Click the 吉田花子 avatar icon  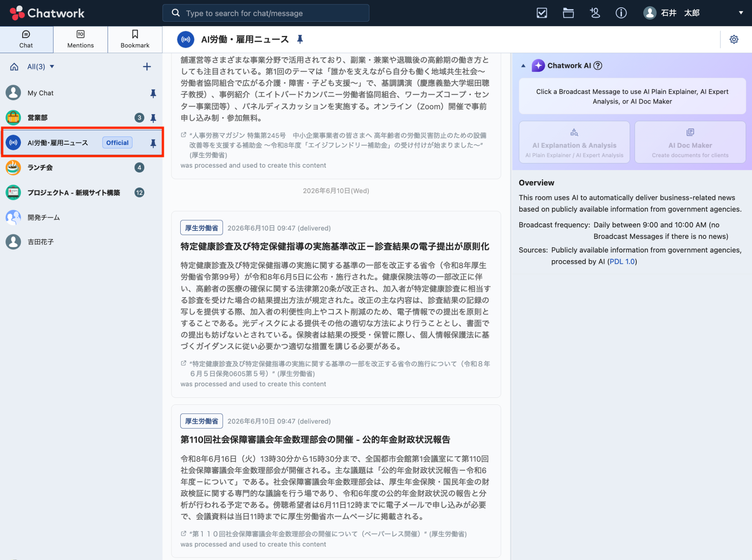tap(13, 242)
